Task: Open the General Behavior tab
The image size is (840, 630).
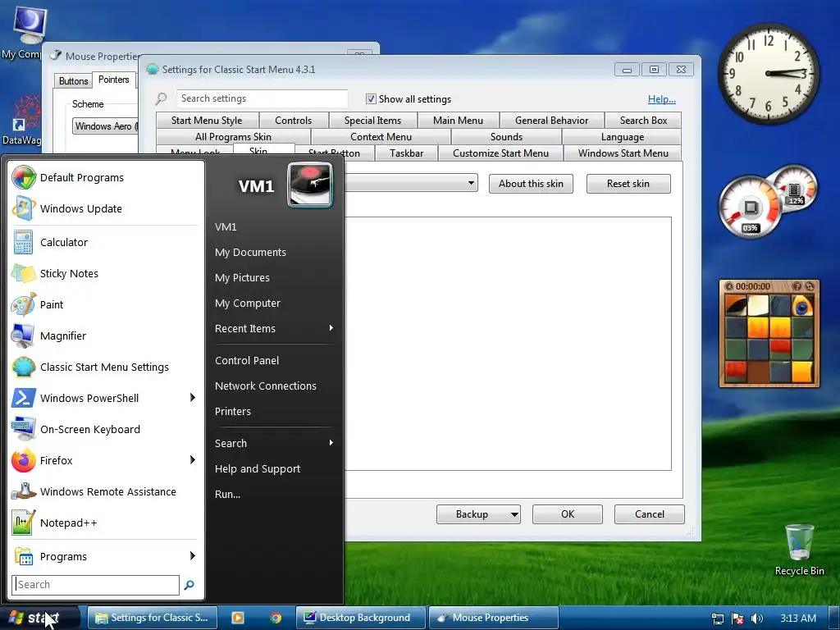Action: (x=552, y=121)
